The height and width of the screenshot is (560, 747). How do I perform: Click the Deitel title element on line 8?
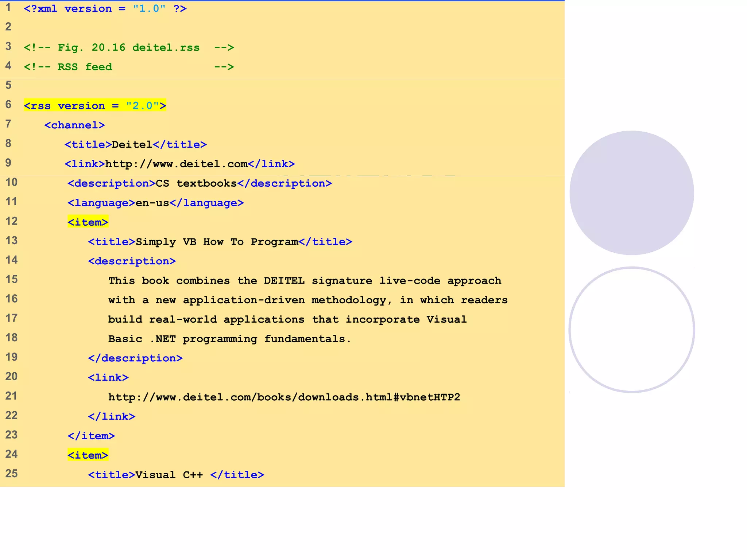[136, 144]
